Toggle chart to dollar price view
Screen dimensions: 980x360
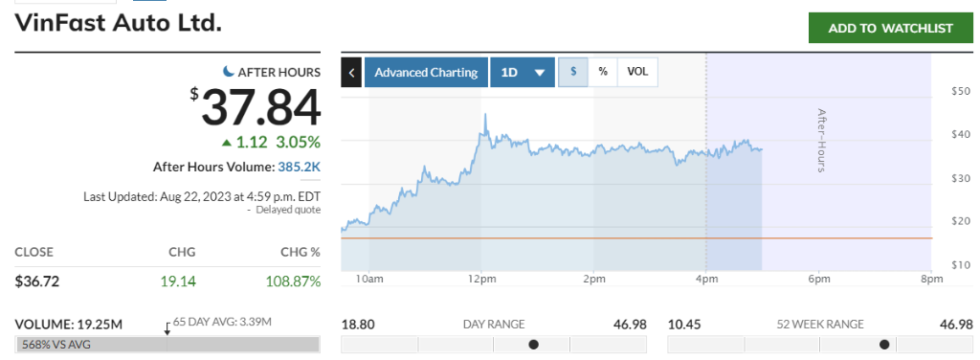pos(573,72)
